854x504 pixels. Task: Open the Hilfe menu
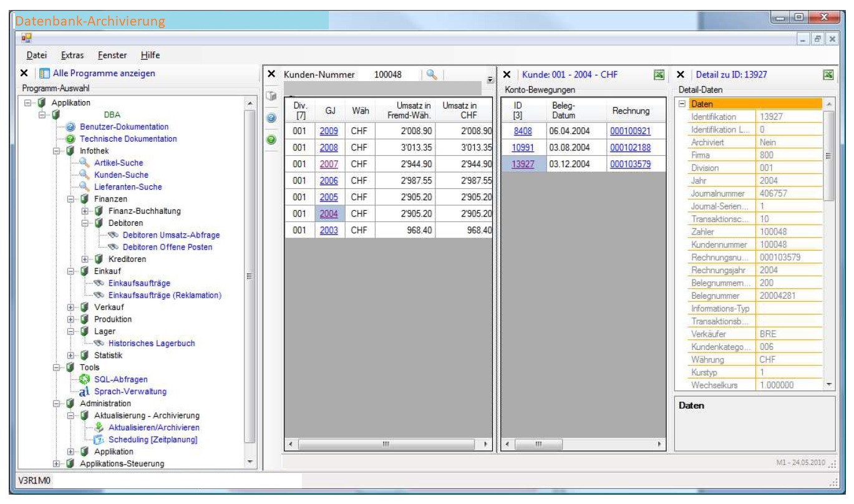150,56
